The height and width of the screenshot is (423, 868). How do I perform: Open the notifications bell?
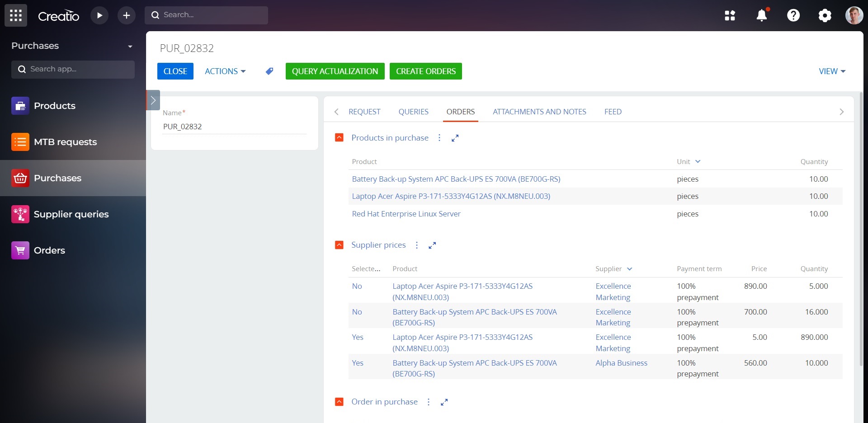tap(762, 15)
